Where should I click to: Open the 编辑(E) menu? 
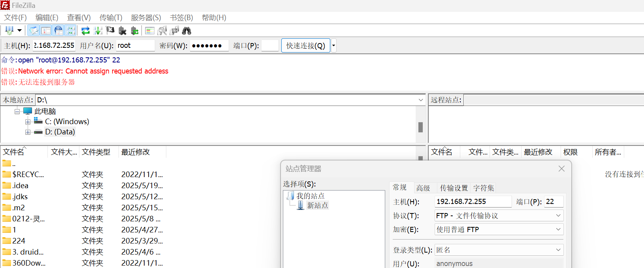coord(47,17)
